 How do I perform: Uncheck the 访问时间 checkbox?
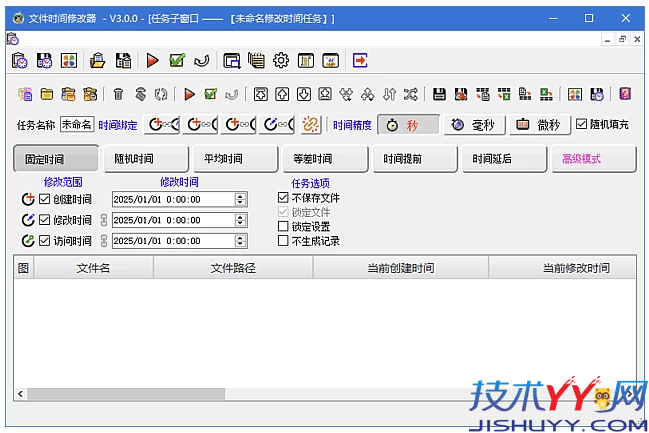tap(44, 241)
